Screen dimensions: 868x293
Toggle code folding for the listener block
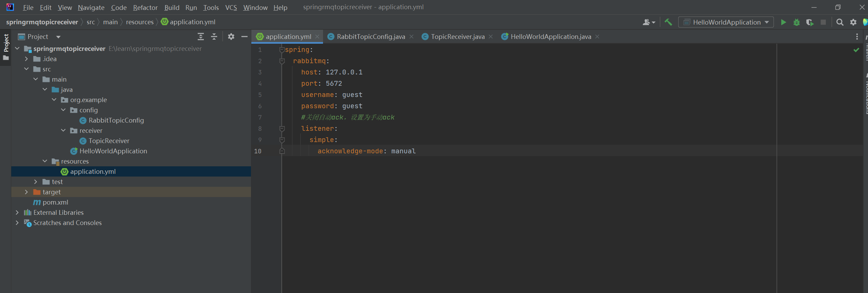[x=282, y=129]
